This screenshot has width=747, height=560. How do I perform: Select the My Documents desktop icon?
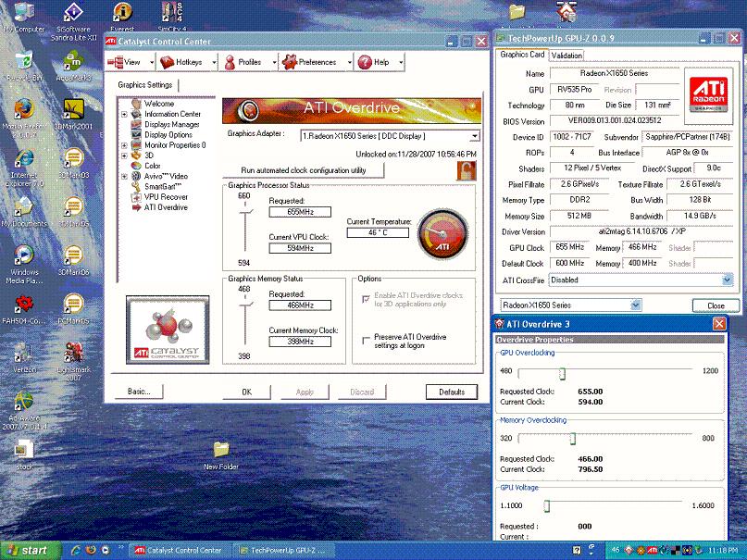click(24, 212)
